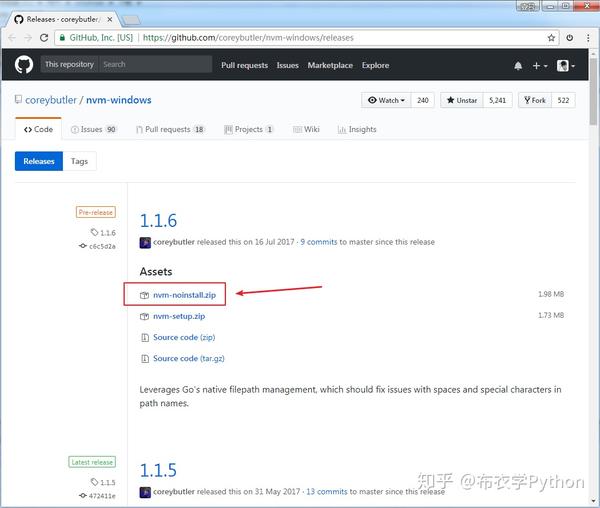Open the user avatar menu

point(566,66)
